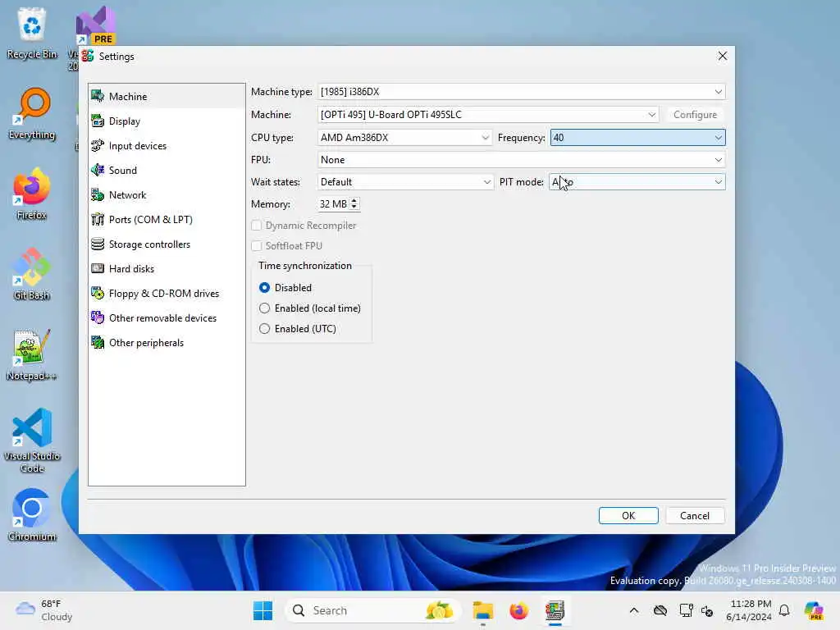Click the Floppy & CD-ROM drives icon

[98, 294]
